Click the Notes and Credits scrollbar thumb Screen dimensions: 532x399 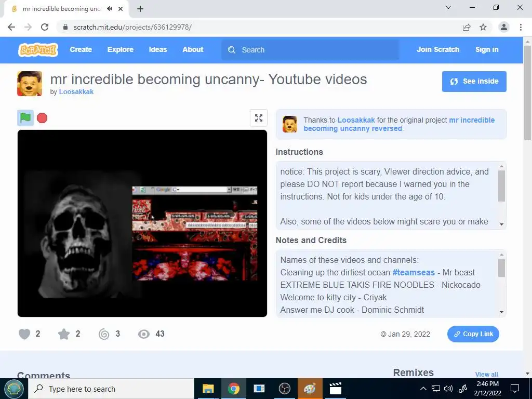501,268
